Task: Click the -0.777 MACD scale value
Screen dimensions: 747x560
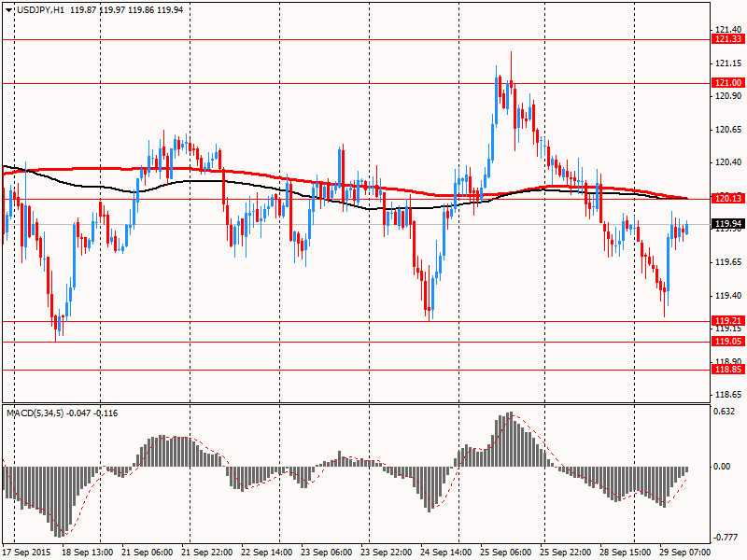Action: tap(726, 537)
